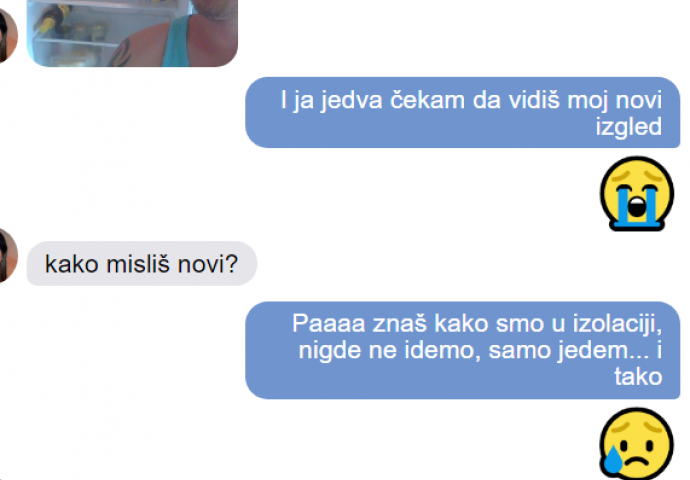
Task: Select the grey 'kako misliš novi?' message bubble
Action: (x=142, y=264)
